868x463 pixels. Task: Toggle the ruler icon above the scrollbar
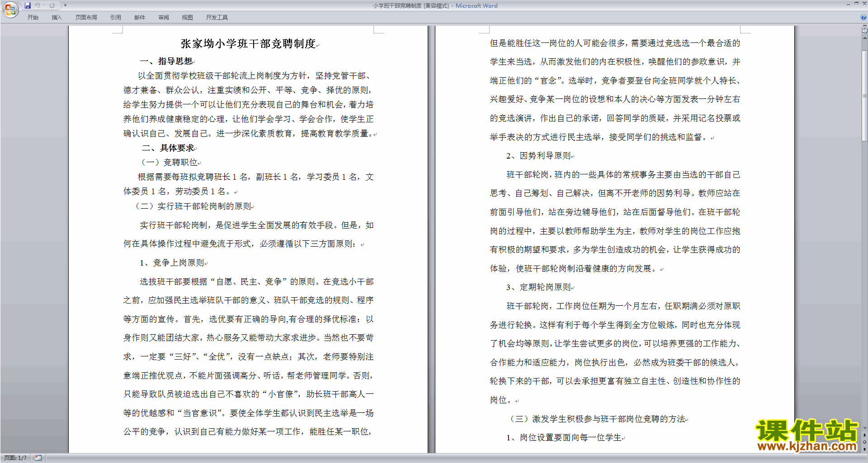coord(865,30)
